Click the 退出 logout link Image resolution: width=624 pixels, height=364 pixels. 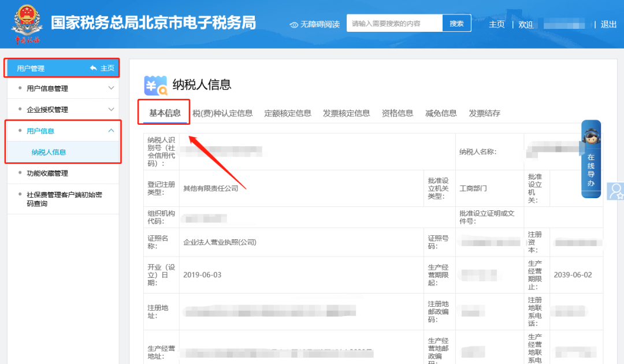click(608, 24)
